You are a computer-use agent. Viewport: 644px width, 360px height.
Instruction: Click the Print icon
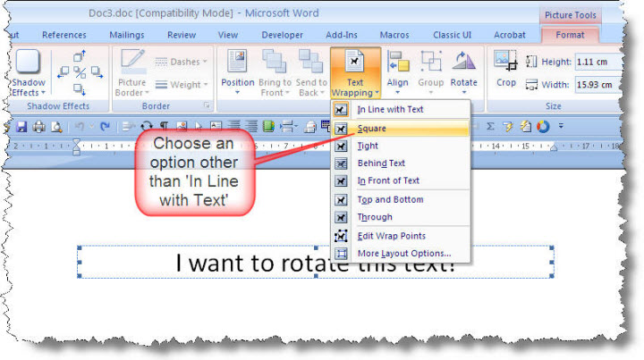[39, 127]
